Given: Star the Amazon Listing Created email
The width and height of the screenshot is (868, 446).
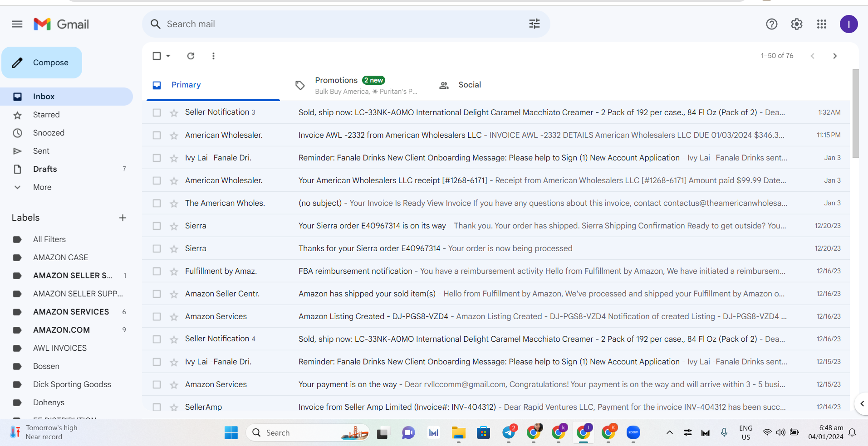Looking at the screenshot, I should 174,317.
